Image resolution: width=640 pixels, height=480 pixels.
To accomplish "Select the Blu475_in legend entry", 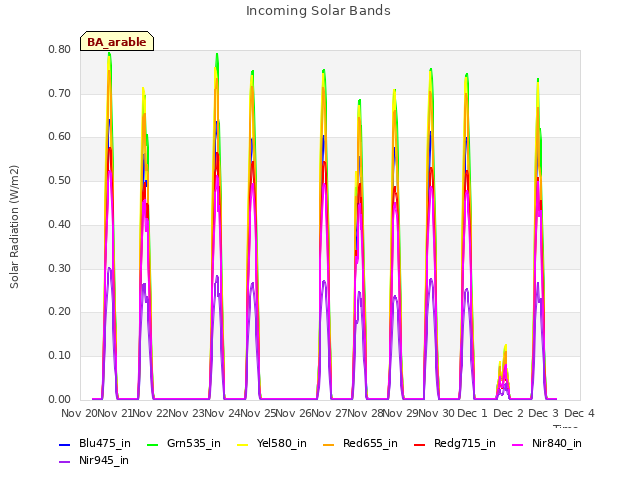I will [x=95, y=444].
